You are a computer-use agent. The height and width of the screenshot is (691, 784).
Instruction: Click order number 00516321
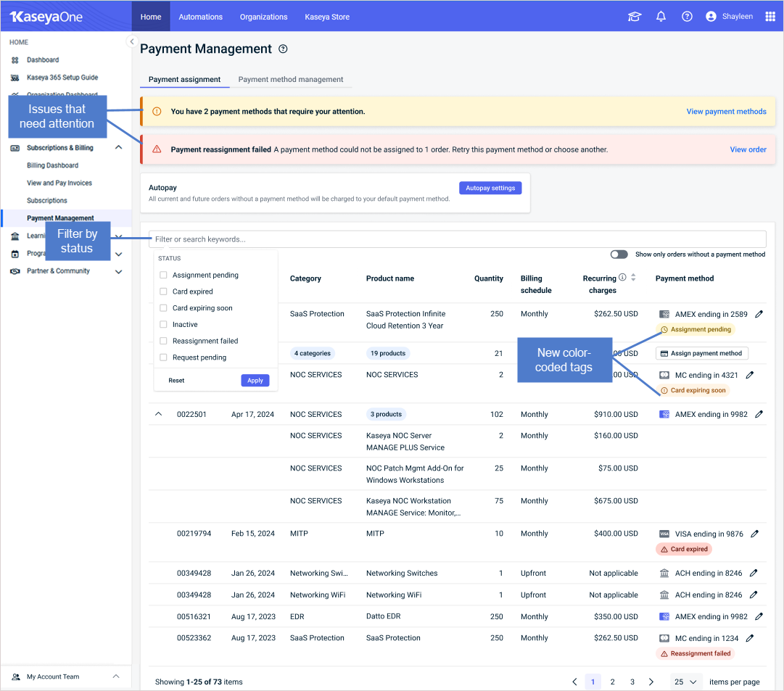[x=194, y=616]
